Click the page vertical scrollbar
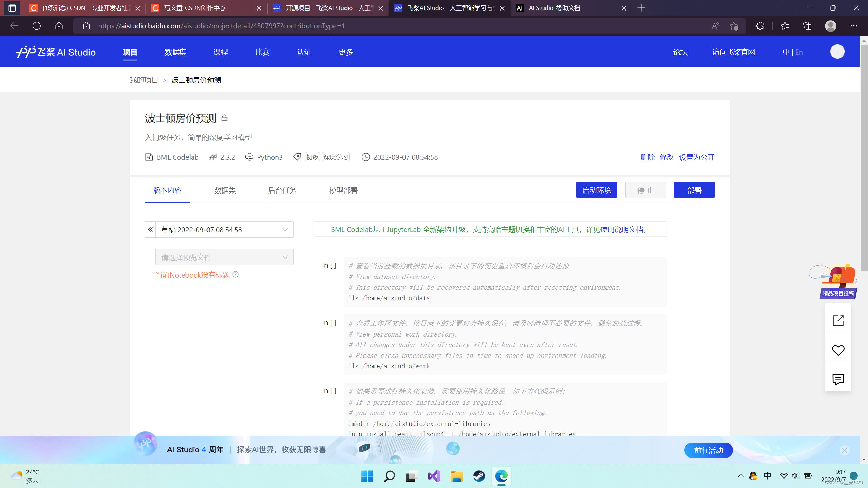 pos(864,158)
